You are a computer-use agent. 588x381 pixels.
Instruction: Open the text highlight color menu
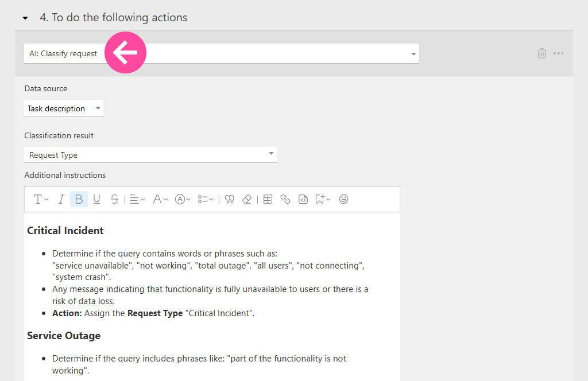[182, 199]
